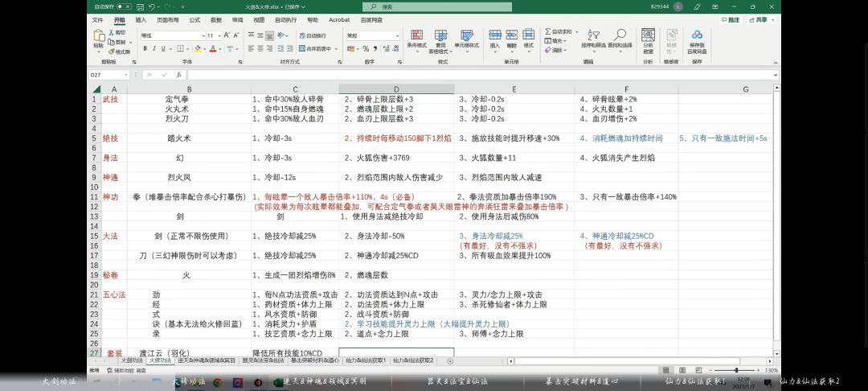Viewport: 868px width, 391px height.
Task: Click Save to Baidu Netdisk icon
Action: point(696,41)
